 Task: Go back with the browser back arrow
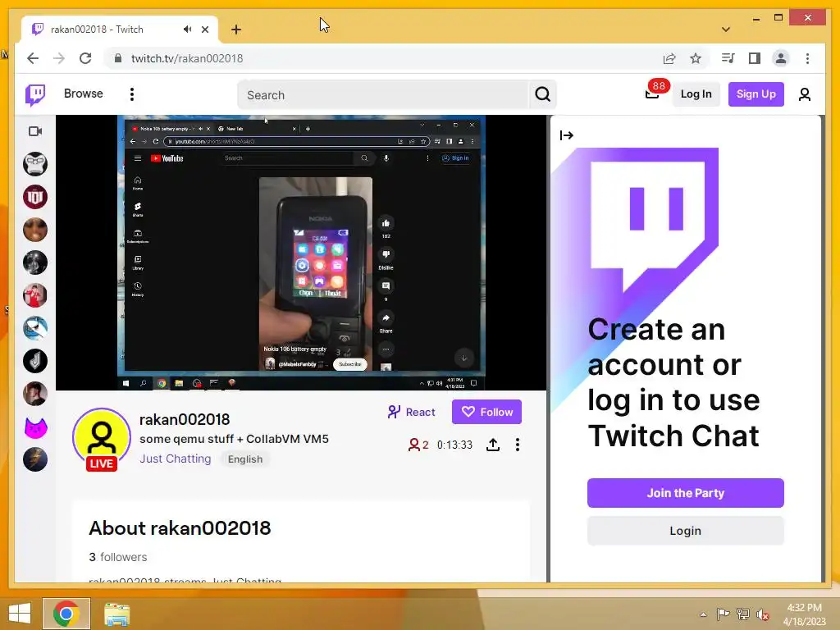(x=33, y=58)
